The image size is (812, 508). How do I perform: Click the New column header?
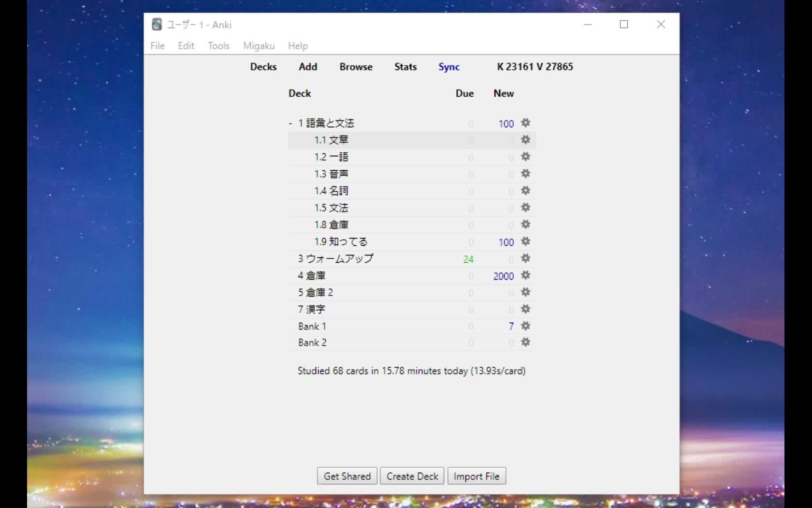(504, 93)
